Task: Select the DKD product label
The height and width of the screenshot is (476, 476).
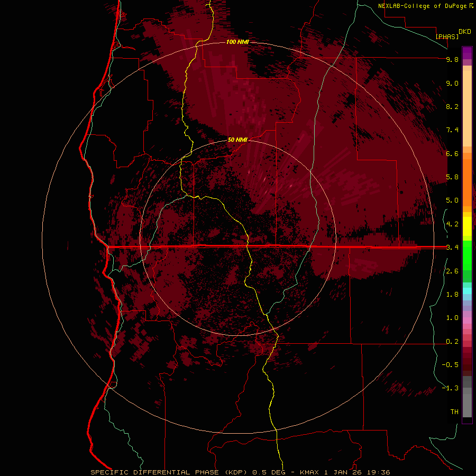Action: (x=465, y=32)
